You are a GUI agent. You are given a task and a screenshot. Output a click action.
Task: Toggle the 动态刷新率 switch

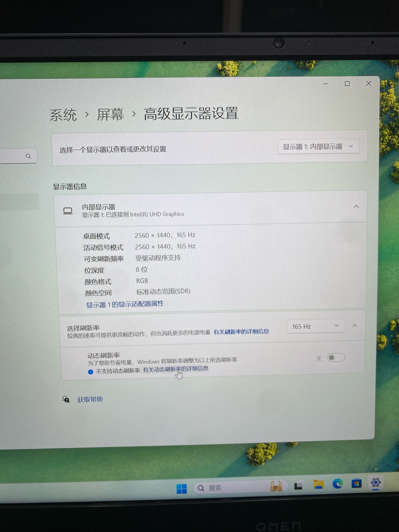click(336, 358)
